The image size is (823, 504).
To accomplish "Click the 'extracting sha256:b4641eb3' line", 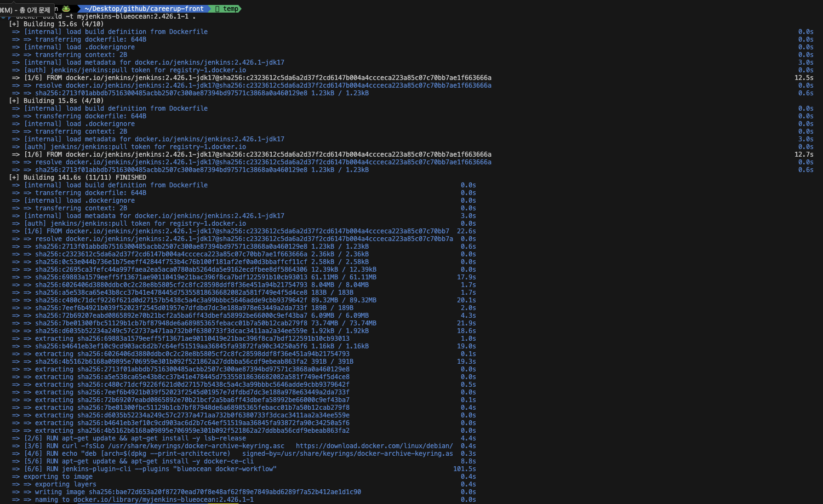I will [181, 423].
